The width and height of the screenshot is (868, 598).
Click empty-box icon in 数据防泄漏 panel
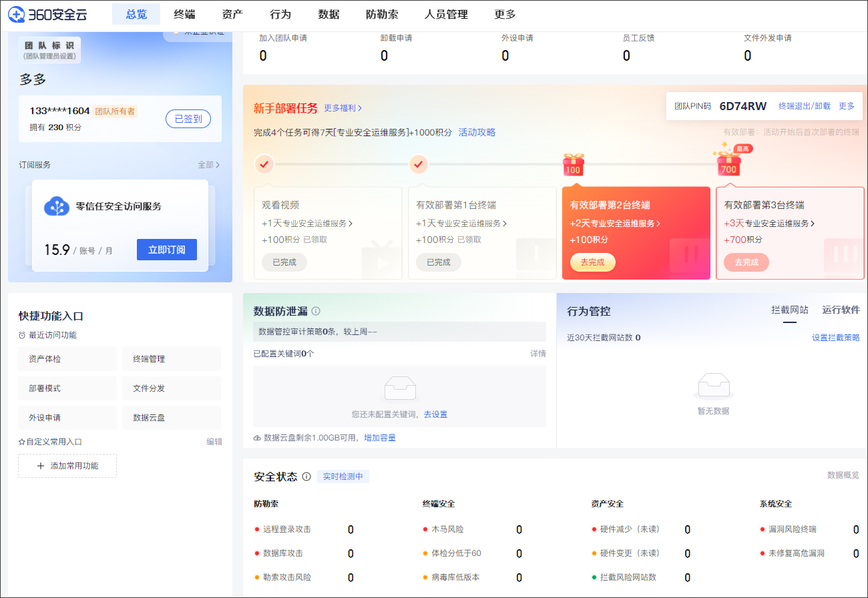(400, 388)
